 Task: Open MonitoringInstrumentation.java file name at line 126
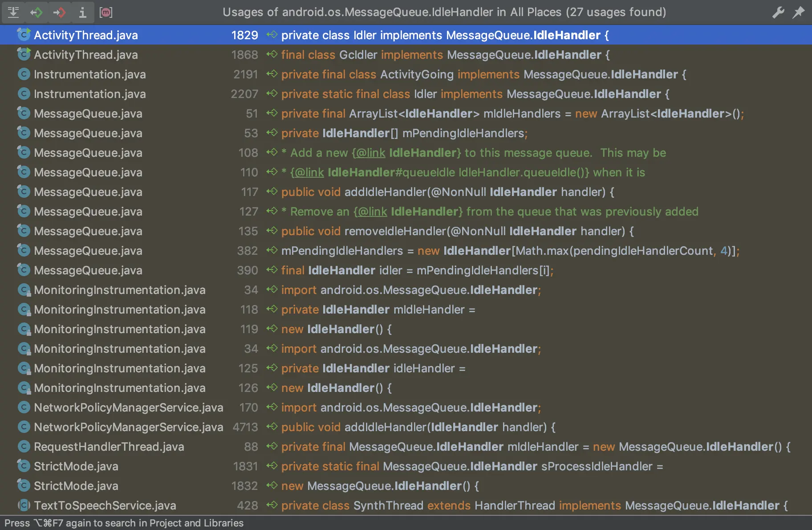point(120,387)
